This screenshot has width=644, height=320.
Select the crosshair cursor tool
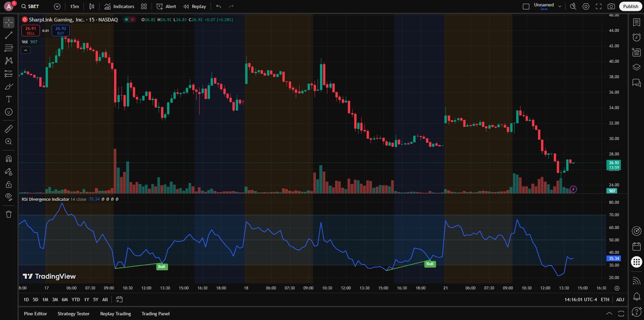point(9,23)
